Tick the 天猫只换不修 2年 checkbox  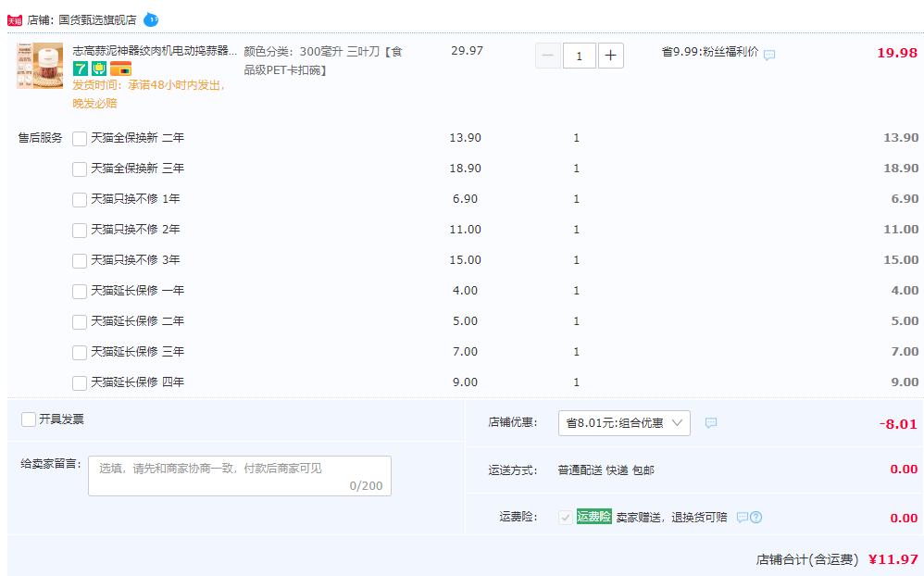click(x=80, y=231)
